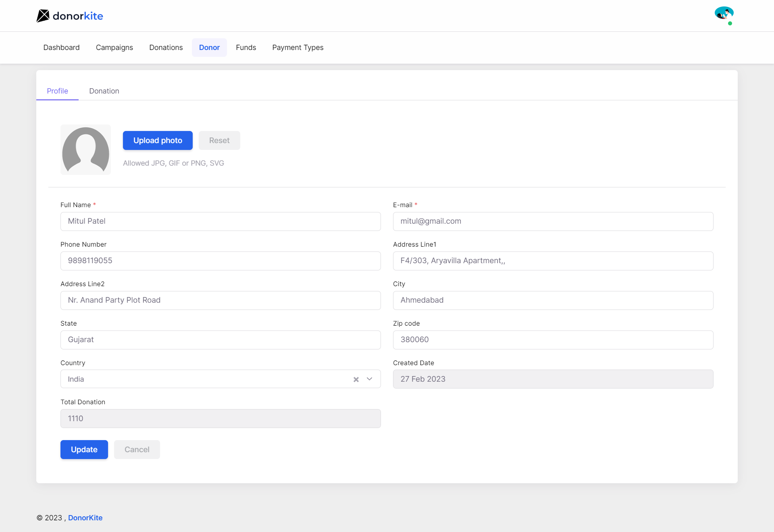774x532 pixels.
Task: Open the Dashboard menu item
Action: pyautogui.click(x=61, y=48)
